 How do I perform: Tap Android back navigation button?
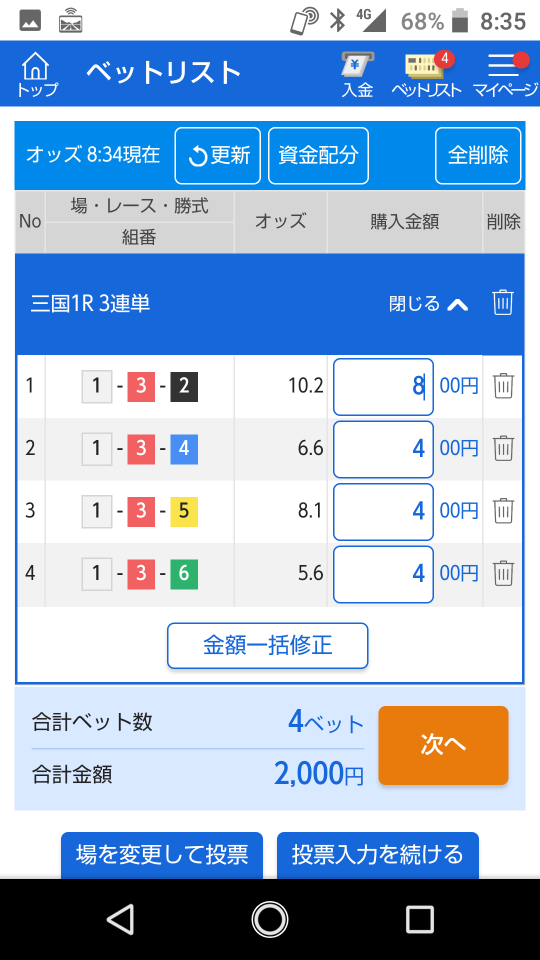(120, 919)
